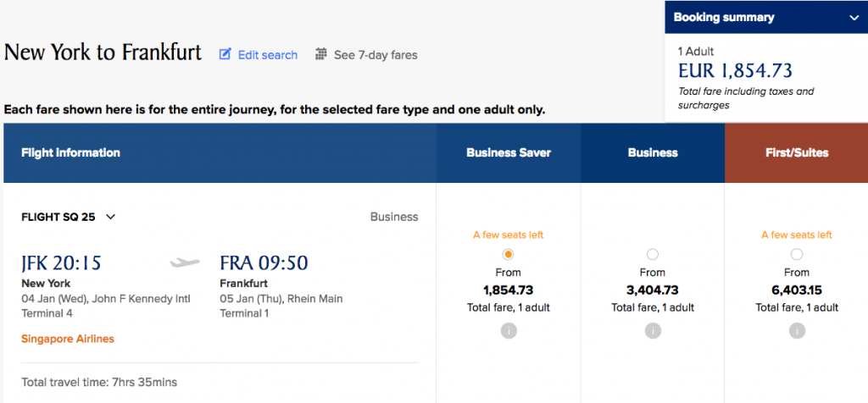Screen dimensions: 868x403
Task: Click the First/Suites column header
Action: click(796, 153)
